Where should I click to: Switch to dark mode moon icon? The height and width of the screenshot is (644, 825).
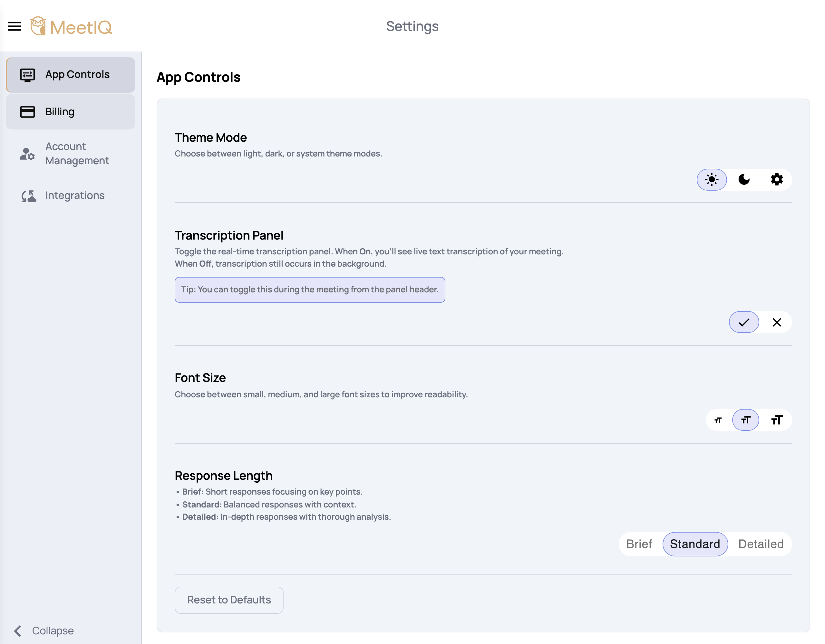[x=744, y=179]
